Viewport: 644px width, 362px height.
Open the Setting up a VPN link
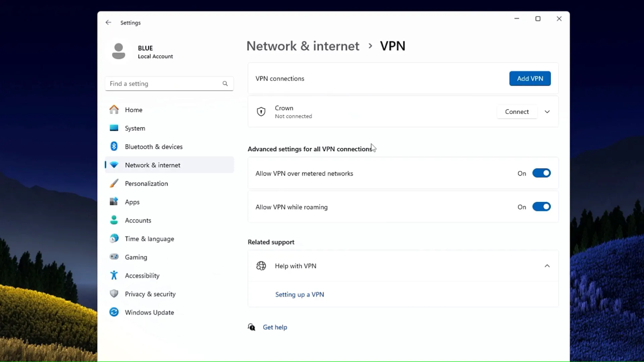click(x=300, y=294)
